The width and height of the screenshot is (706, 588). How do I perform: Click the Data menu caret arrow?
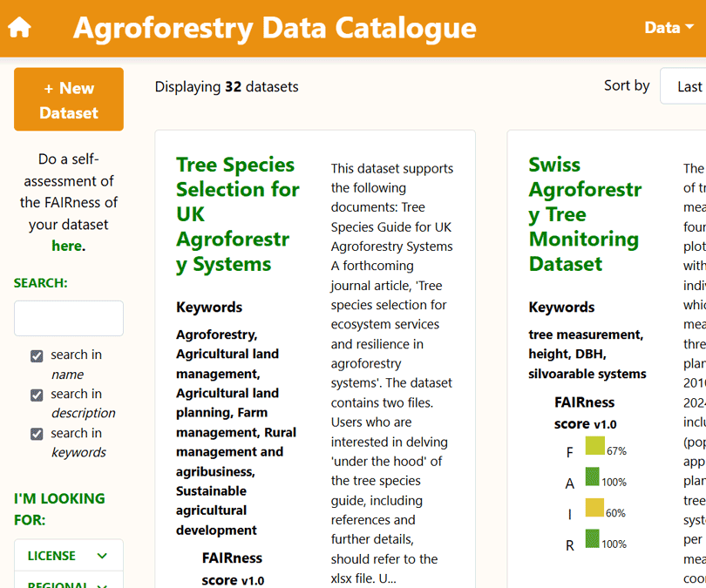[690, 28]
